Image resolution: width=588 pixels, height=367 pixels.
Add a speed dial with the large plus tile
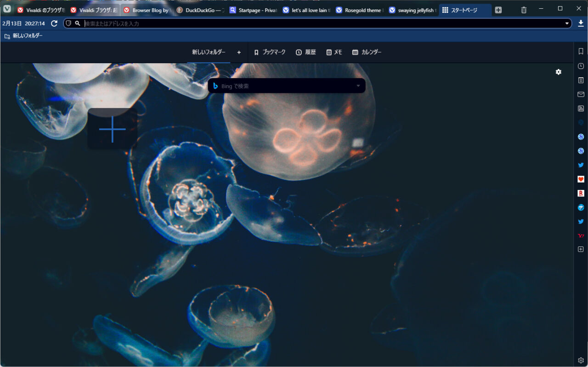click(113, 129)
